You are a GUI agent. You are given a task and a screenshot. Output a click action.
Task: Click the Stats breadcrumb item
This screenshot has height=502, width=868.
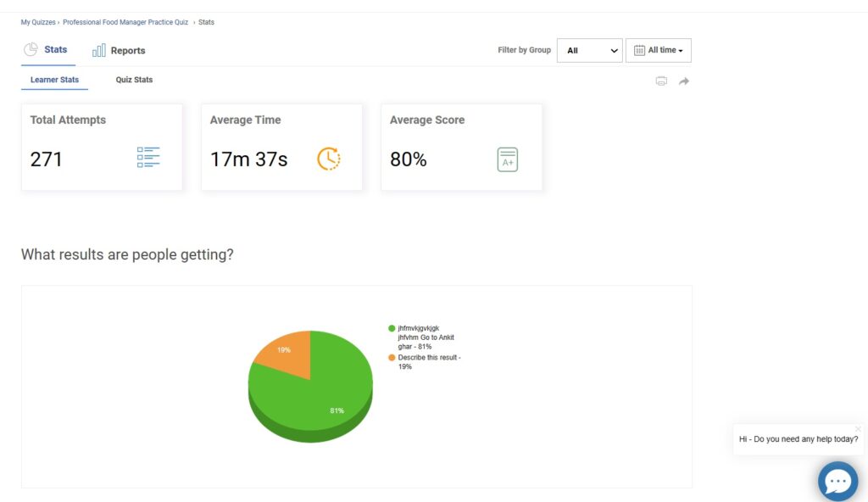click(207, 22)
